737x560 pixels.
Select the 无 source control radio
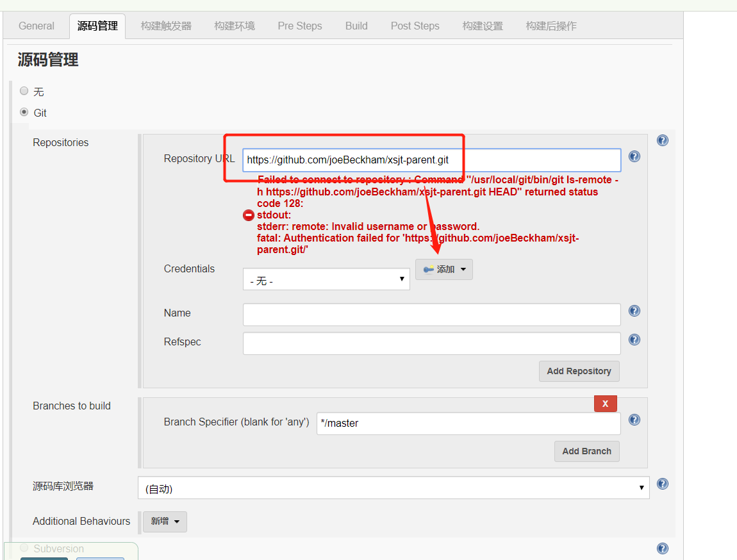pyautogui.click(x=24, y=91)
